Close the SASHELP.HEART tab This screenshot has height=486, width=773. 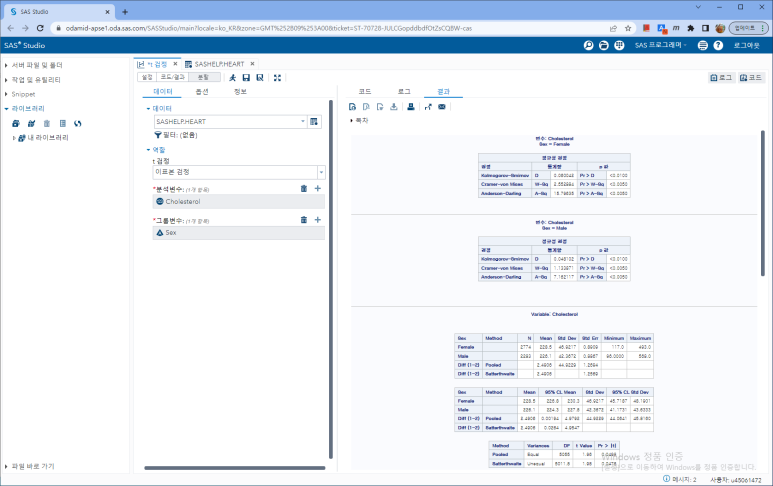coord(252,64)
